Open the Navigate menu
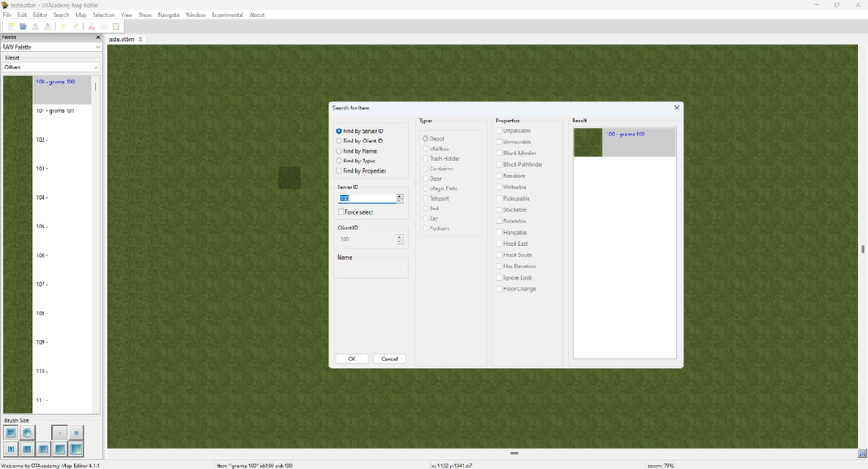The image size is (868, 469). pos(168,15)
